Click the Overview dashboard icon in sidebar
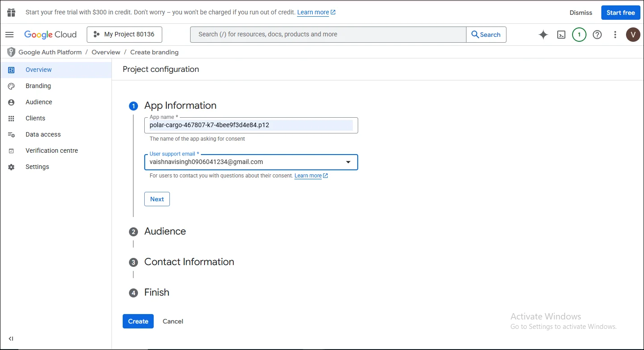 pos(11,70)
